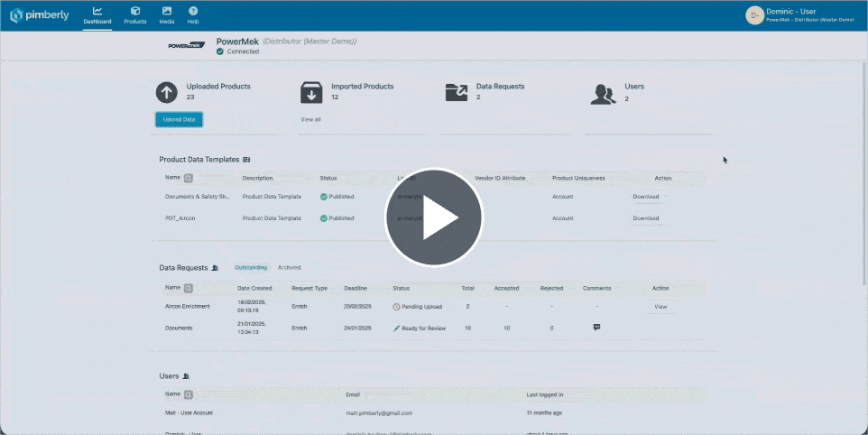
Task: Click the Deadline column header
Action: tap(356, 288)
